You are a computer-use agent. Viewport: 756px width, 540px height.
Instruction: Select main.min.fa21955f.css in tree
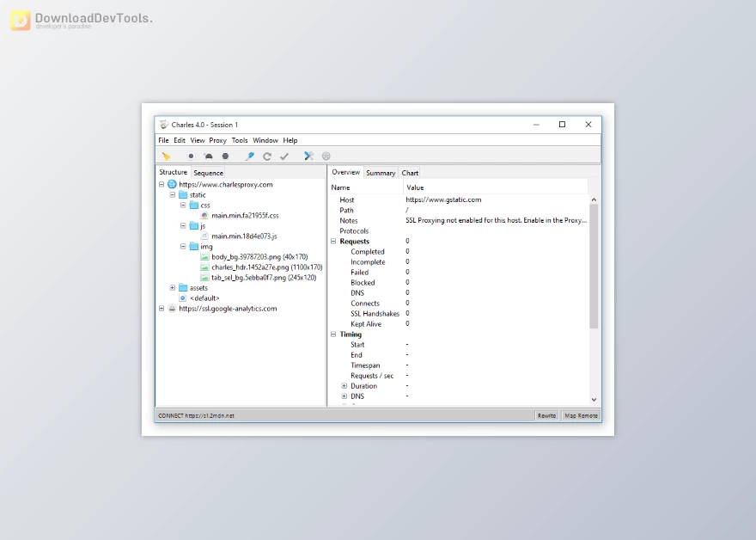[245, 216]
